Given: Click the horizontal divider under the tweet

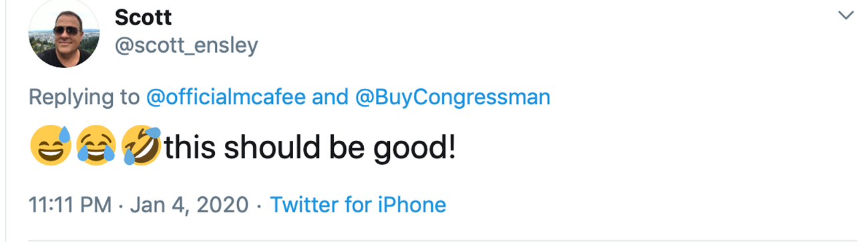Looking at the screenshot, I should tap(443, 240).
